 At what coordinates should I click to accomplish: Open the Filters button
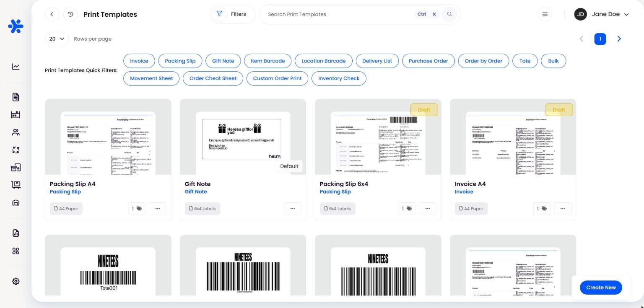(233, 14)
